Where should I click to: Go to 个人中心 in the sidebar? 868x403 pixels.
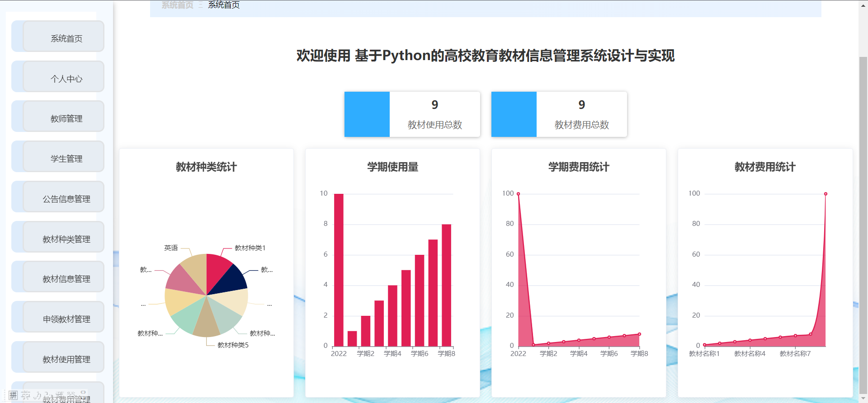point(64,77)
